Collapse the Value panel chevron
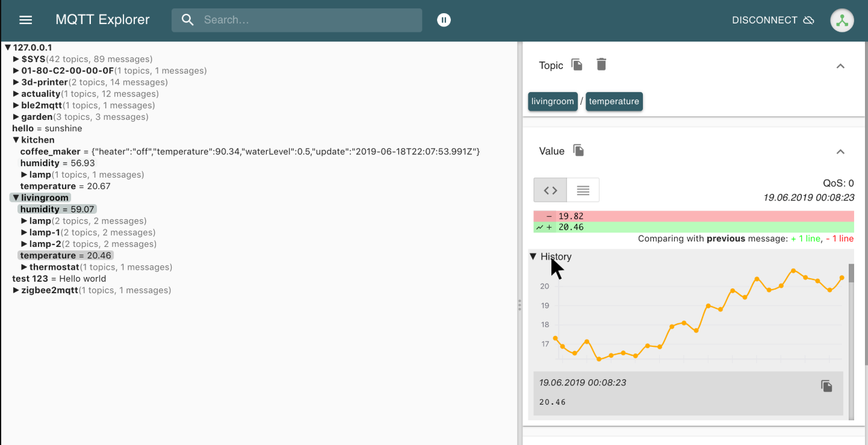This screenshot has width=868, height=445. (x=840, y=151)
